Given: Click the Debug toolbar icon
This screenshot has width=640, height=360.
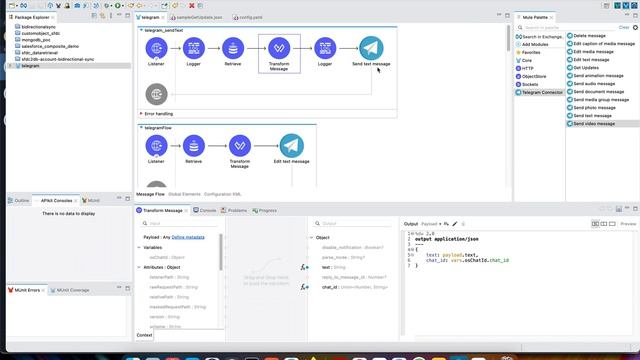Looking at the screenshot, I should click(x=107, y=6).
